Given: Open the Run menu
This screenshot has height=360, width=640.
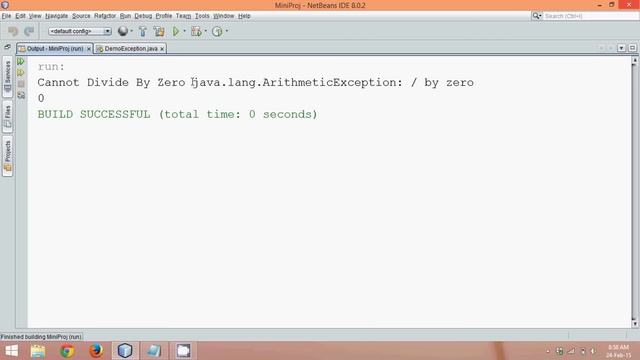Looking at the screenshot, I should 125,16.
